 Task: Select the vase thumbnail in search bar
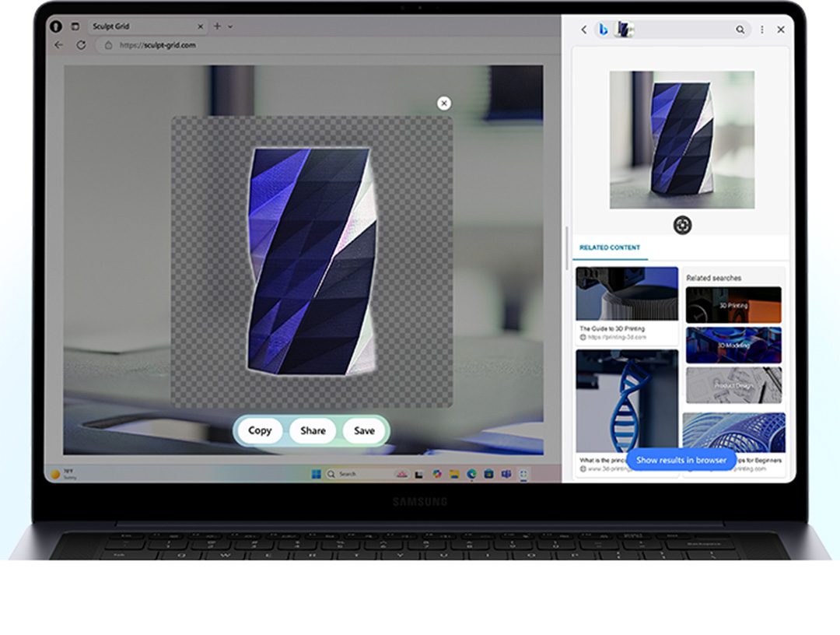tap(624, 30)
